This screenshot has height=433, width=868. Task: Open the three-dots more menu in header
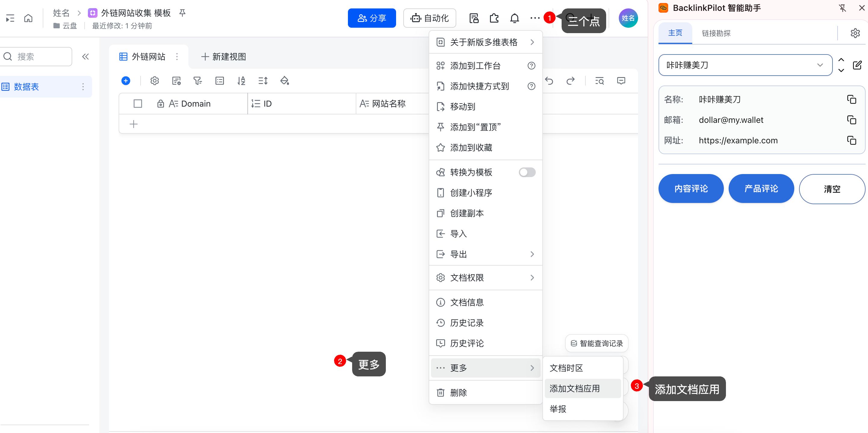(x=535, y=18)
